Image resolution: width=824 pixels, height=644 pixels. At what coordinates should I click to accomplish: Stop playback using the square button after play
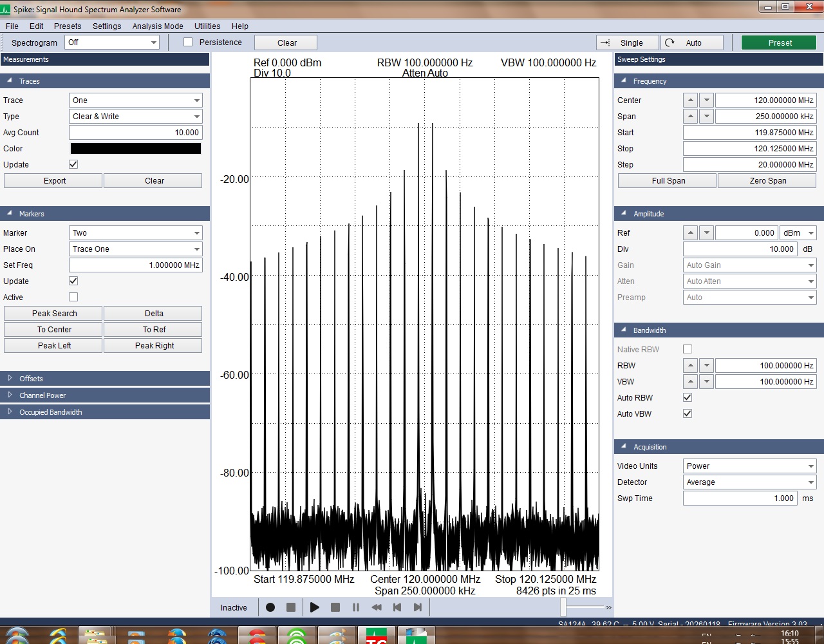(335, 607)
